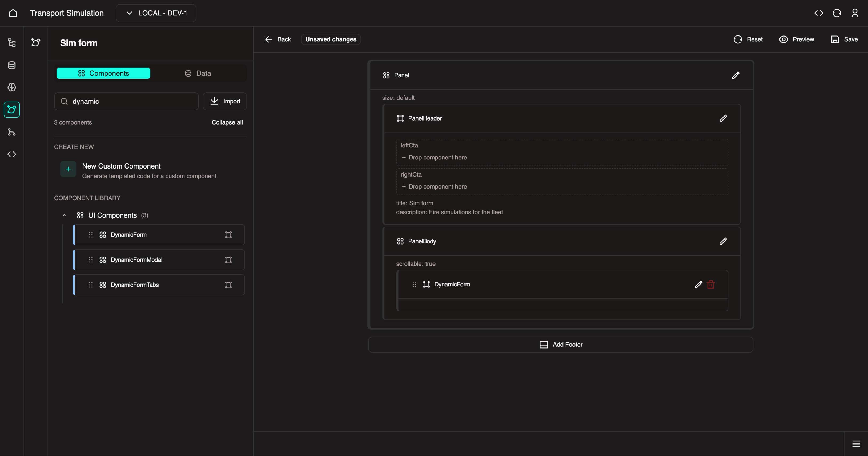Click the '3 components' count text
This screenshot has width=868, height=456.
[x=73, y=122]
